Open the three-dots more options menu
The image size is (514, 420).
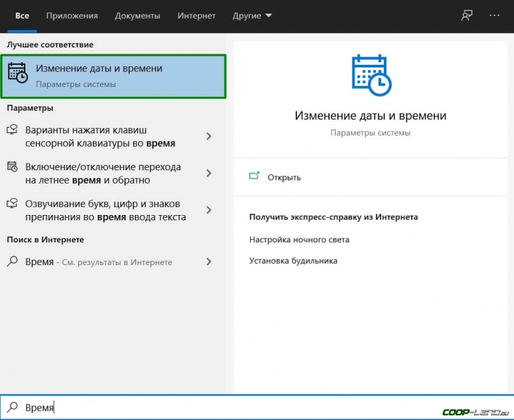tap(494, 15)
